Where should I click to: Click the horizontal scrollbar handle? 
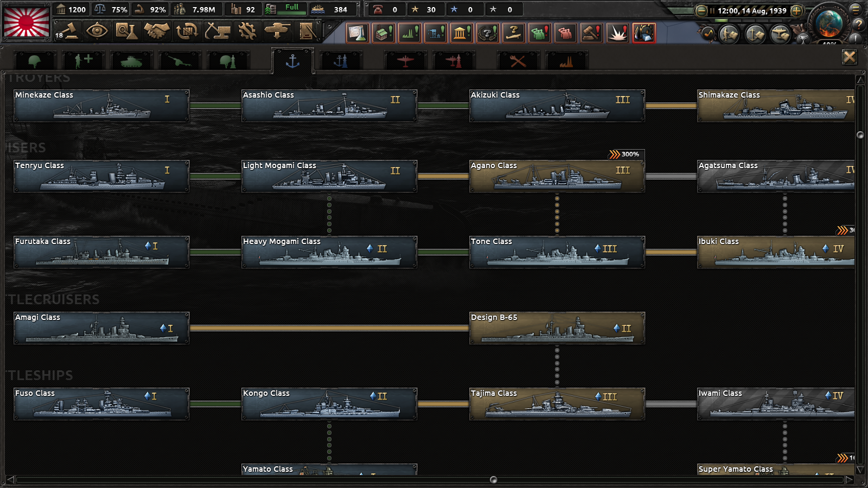[x=493, y=480]
